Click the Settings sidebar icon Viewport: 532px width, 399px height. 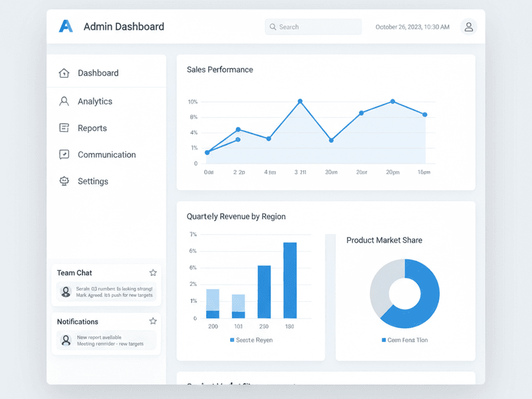point(64,181)
